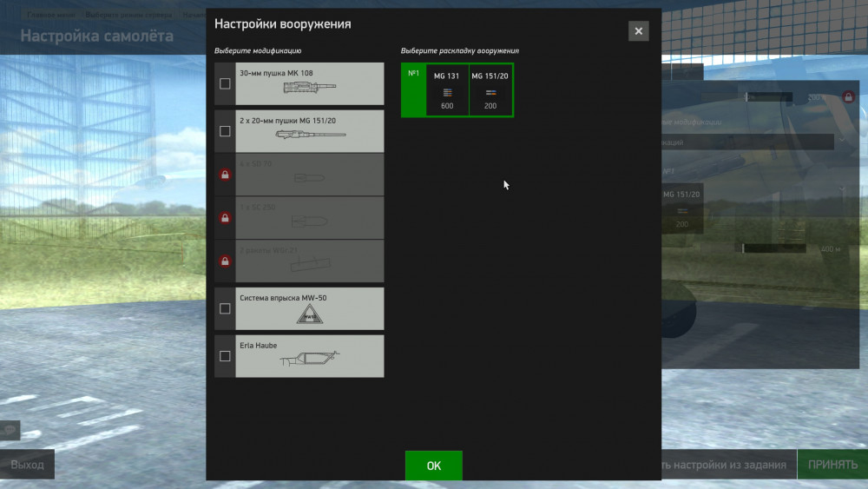Click the Erla Haube canopy drawing
The height and width of the screenshot is (489, 868).
(x=310, y=359)
